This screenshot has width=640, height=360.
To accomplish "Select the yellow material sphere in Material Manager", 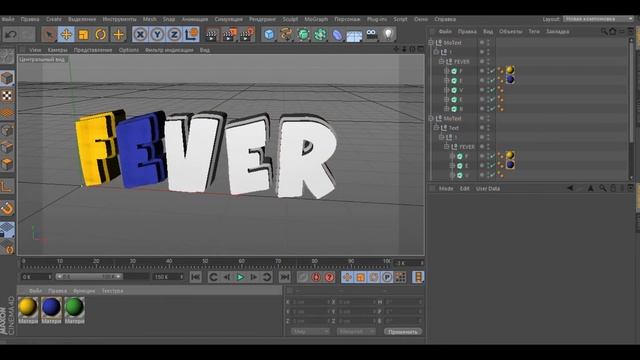I will 28,307.
